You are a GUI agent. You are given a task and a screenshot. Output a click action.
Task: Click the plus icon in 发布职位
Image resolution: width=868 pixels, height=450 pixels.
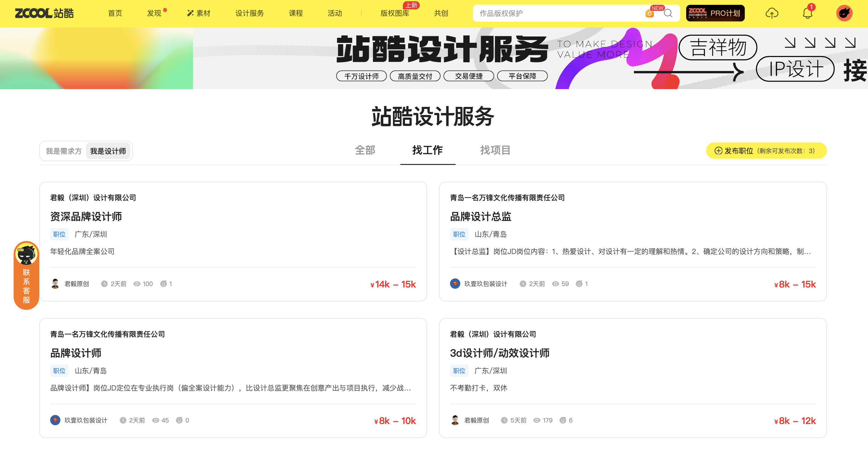click(718, 151)
